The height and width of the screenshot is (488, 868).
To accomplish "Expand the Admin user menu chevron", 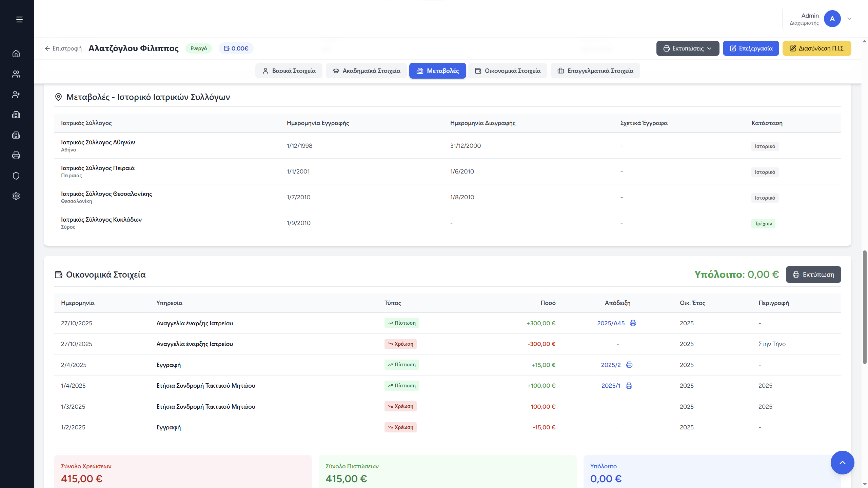I will (849, 19).
